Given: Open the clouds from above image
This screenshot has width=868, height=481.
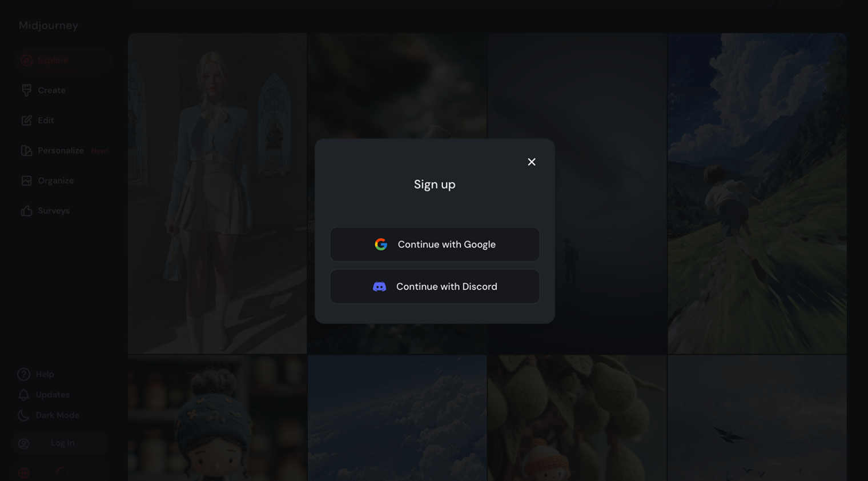Looking at the screenshot, I should 397,418.
